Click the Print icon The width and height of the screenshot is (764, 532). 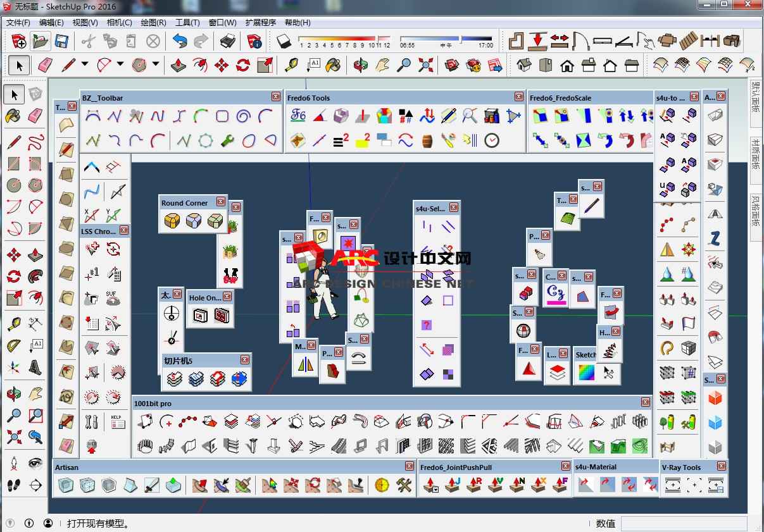pyautogui.click(x=228, y=42)
